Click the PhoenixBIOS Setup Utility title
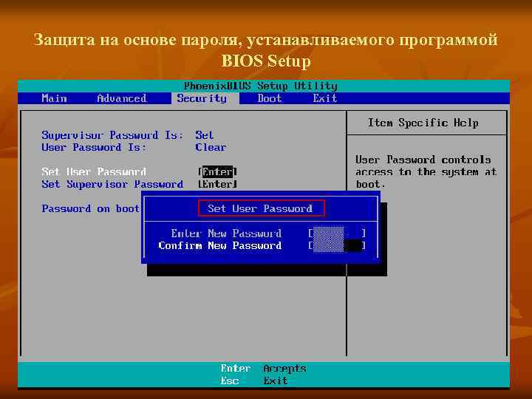The width and height of the screenshot is (532, 399). 261,86
